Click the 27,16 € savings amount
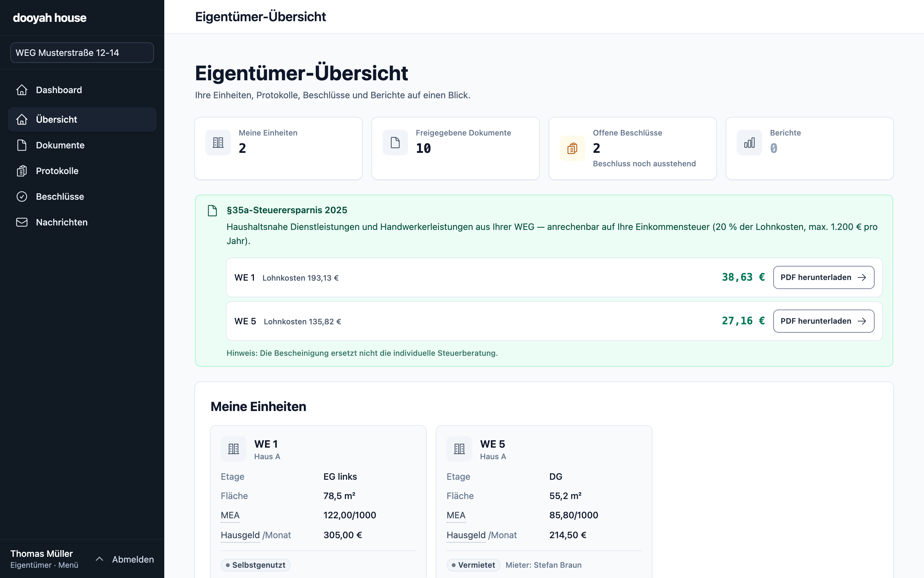 click(743, 321)
